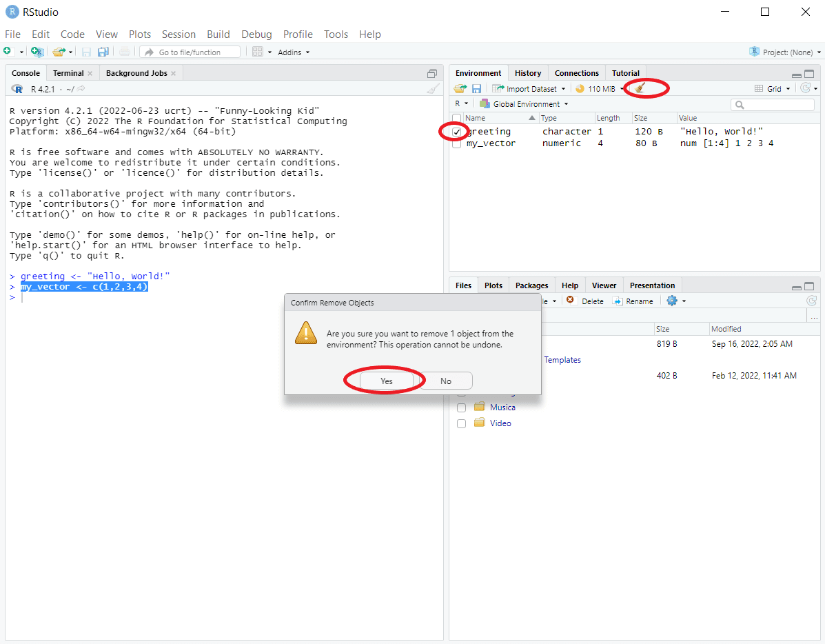Open the New File dropdown arrow
The image size is (825, 644).
click(x=21, y=52)
